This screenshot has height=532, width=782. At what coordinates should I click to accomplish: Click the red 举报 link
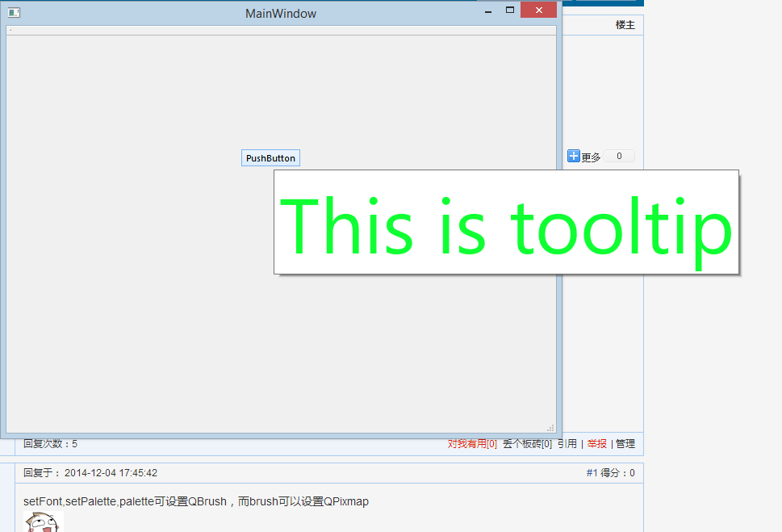point(597,444)
